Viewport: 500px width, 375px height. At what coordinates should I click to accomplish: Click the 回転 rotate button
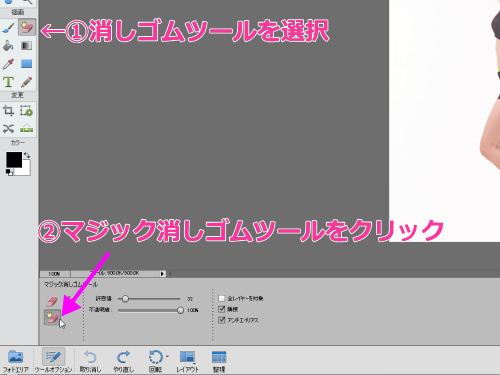tap(155, 361)
